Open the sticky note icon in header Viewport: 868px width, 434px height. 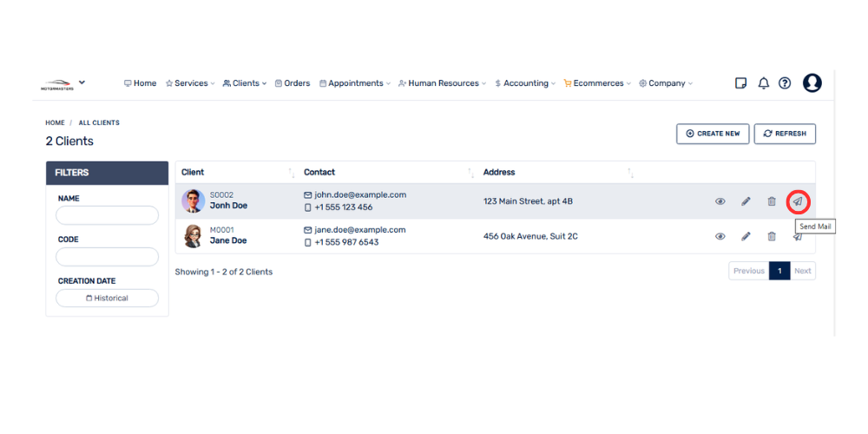(x=740, y=83)
